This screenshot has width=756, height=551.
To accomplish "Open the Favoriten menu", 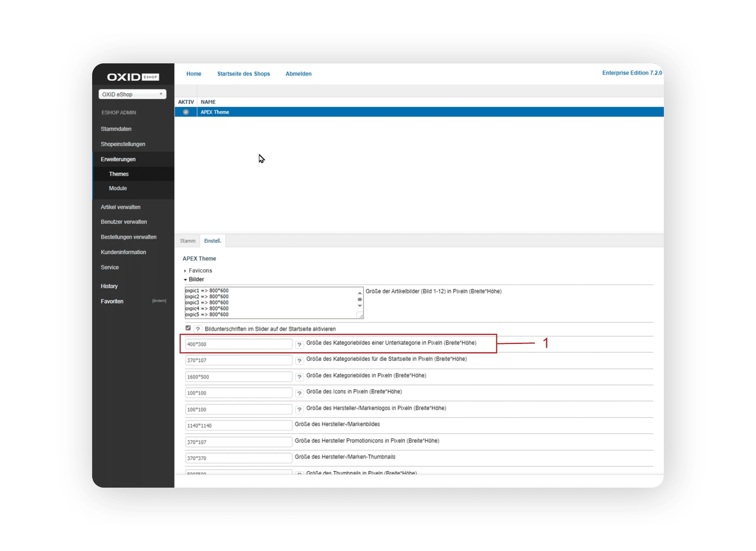I will (112, 301).
